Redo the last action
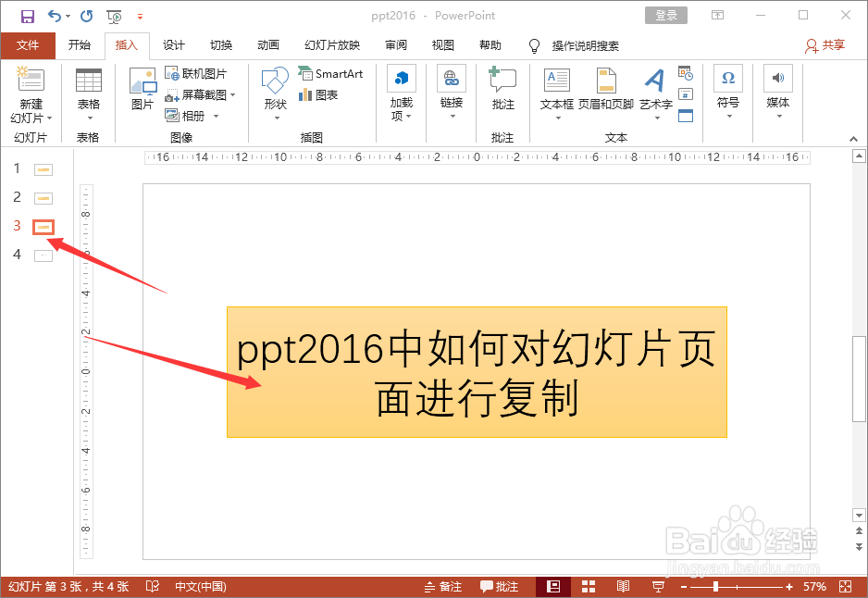 click(86, 16)
